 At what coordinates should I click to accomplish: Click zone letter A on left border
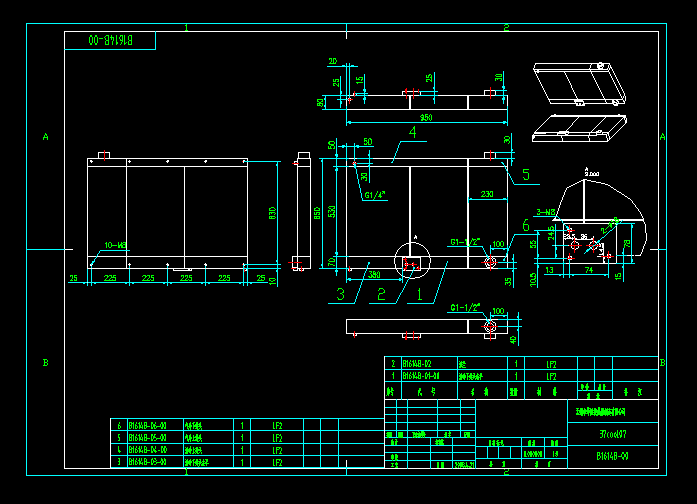click(45, 137)
